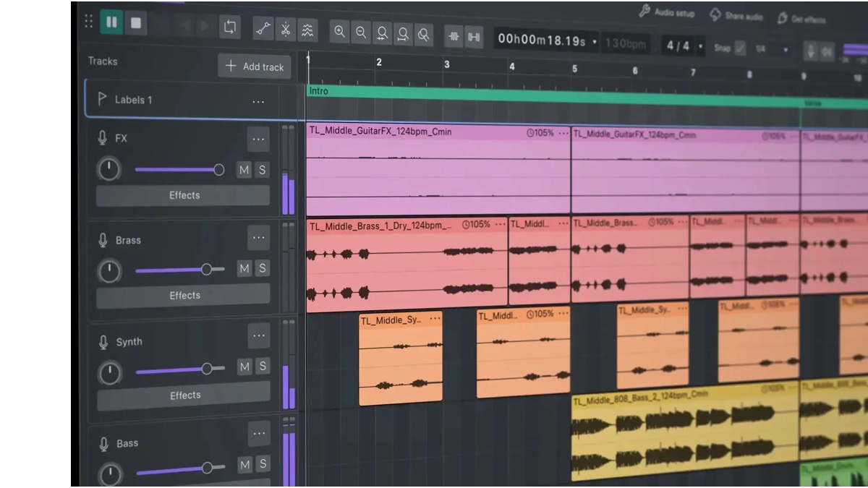Viewport: 868px width, 488px height.
Task: Click the 130bpm tempo field
Action: pos(625,44)
